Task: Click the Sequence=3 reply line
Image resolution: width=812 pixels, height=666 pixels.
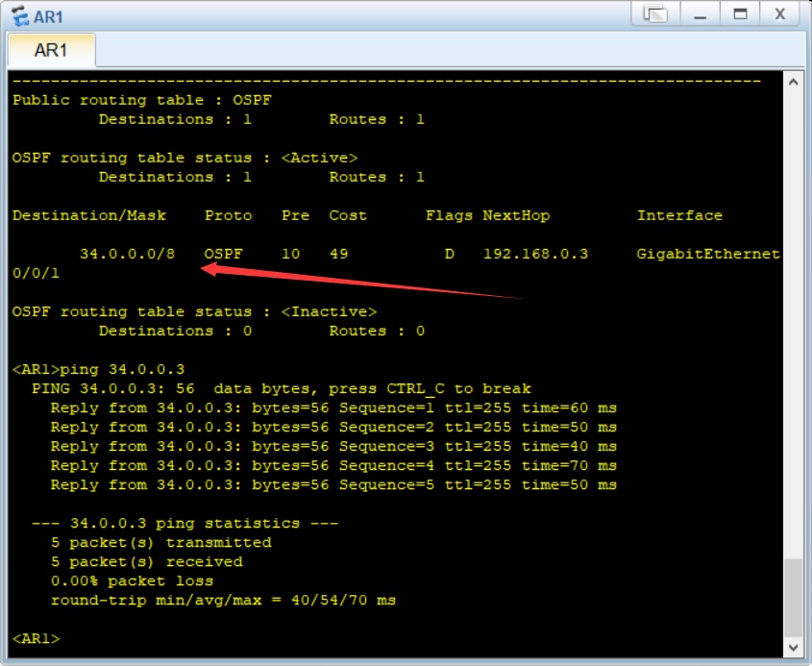Action: pyautogui.click(x=333, y=446)
